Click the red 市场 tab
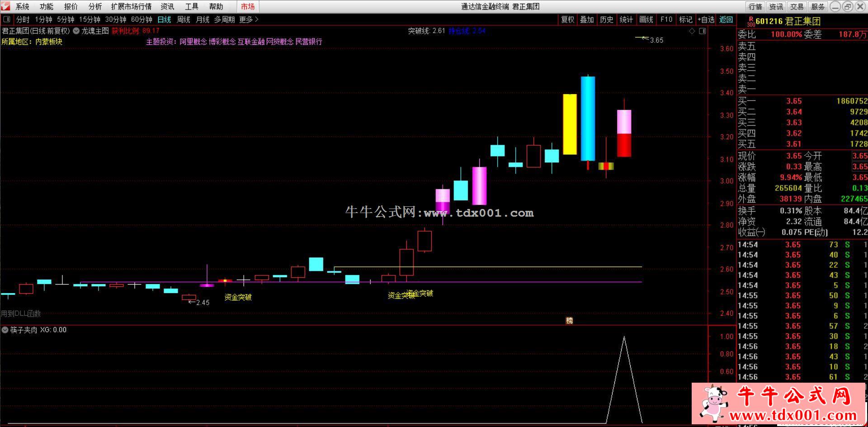Viewport: 868px width, 427px height. [x=248, y=6]
